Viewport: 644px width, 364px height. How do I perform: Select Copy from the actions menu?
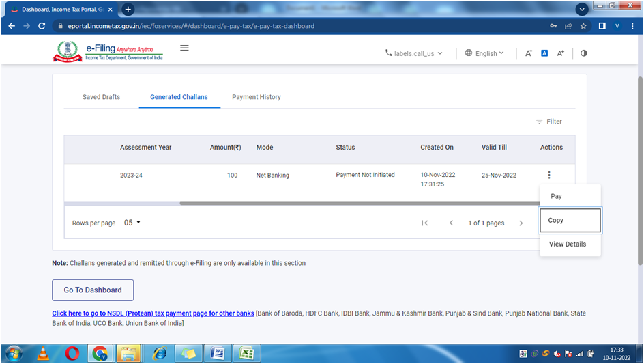click(570, 220)
